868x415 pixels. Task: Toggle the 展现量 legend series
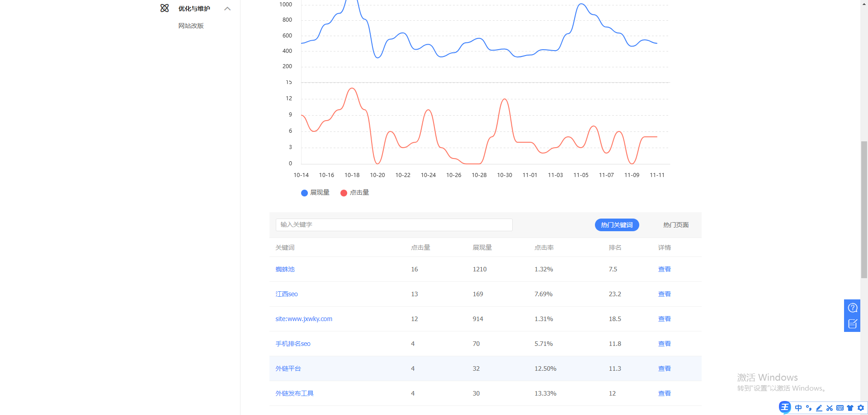tap(315, 192)
